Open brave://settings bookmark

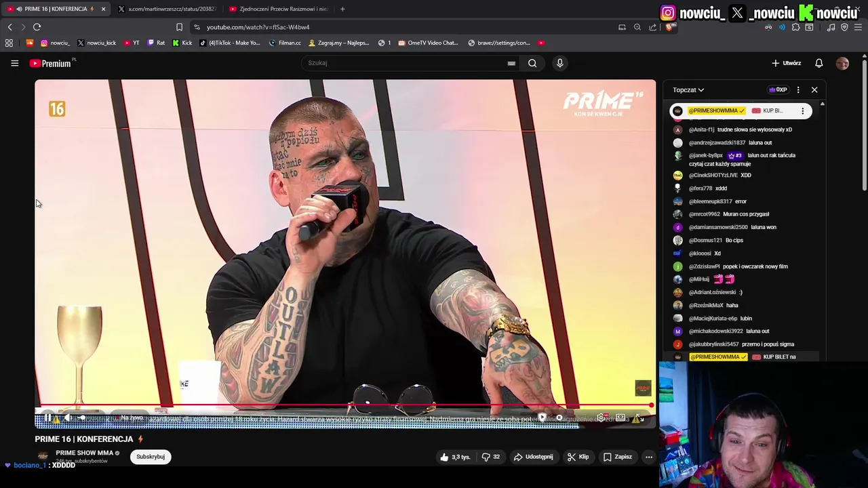[x=499, y=43]
